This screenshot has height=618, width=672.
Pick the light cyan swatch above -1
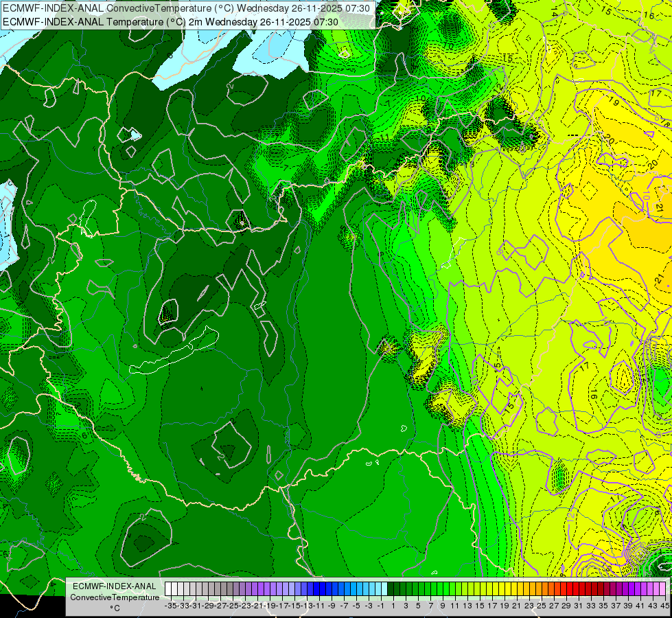click(x=384, y=589)
